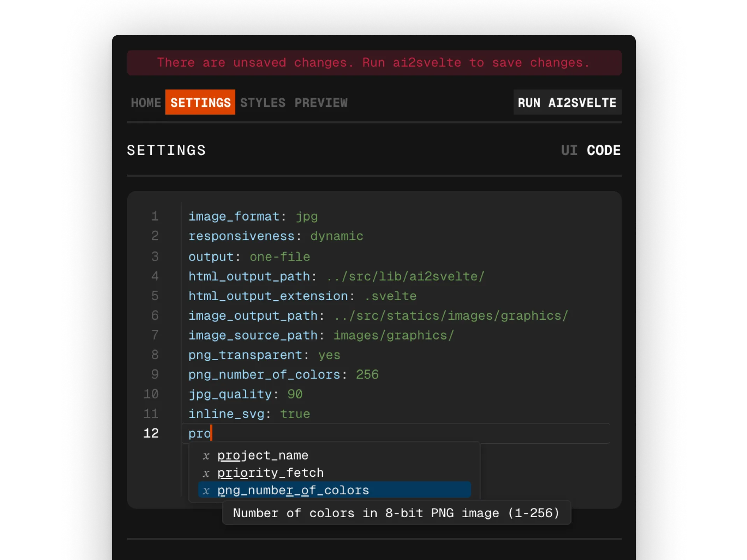Switch to the CODE settings view
747x560 pixels.
coord(603,150)
